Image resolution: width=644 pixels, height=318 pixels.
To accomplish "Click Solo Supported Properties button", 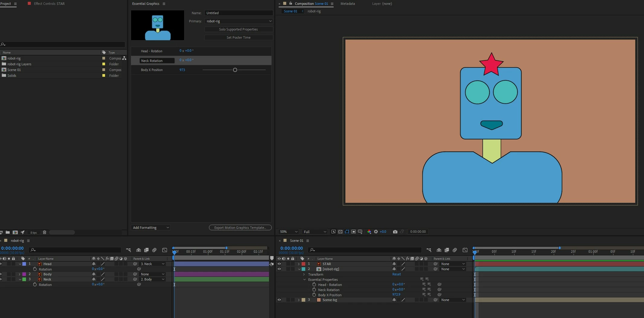I will [239, 29].
